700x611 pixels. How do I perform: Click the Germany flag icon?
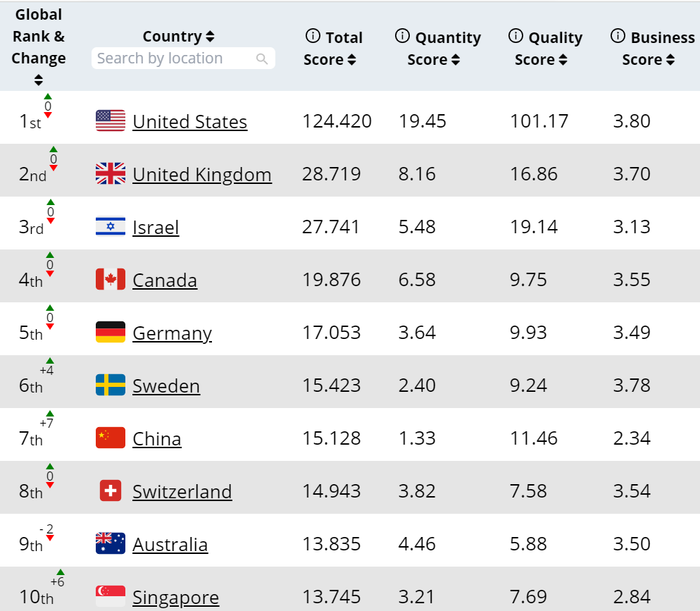click(111, 332)
